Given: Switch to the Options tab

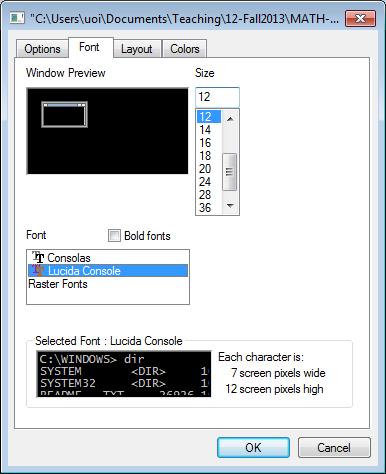Looking at the screenshot, I should pyautogui.click(x=42, y=49).
